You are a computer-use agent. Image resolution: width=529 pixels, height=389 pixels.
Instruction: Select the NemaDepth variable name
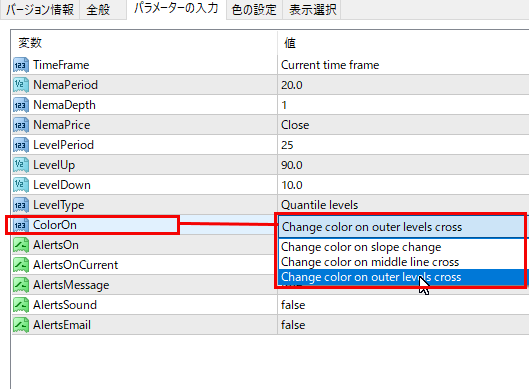pyautogui.click(x=64, y=105)
